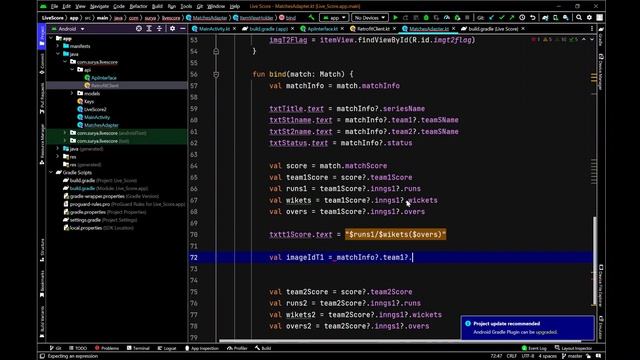Open the Build menu
Viewport: 640px width, 360px height.
(x=157, y=7)
